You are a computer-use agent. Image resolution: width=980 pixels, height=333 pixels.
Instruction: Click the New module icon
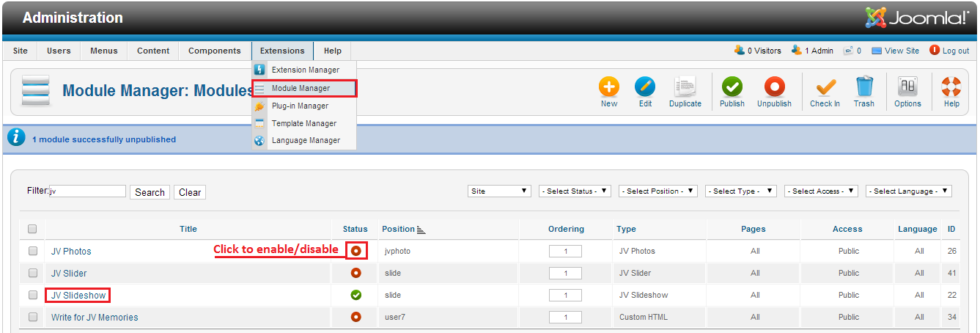pyautogui.click(x=609, y=87)
